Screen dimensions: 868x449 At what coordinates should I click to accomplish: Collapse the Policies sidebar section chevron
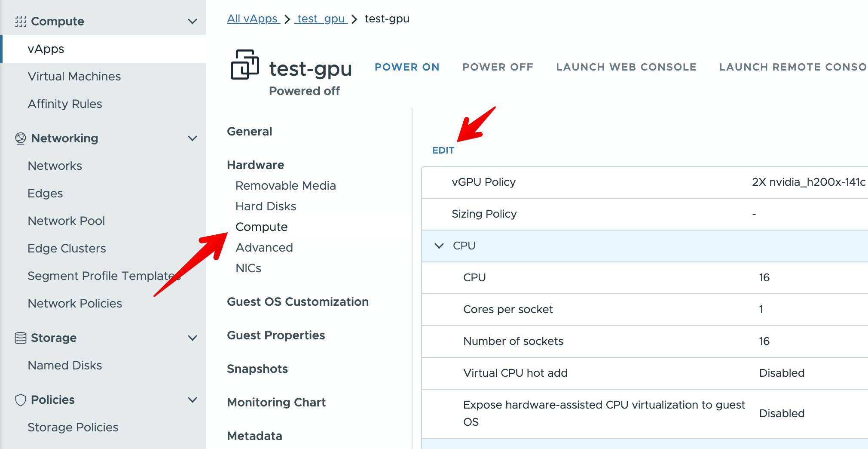tap(193, 400)
